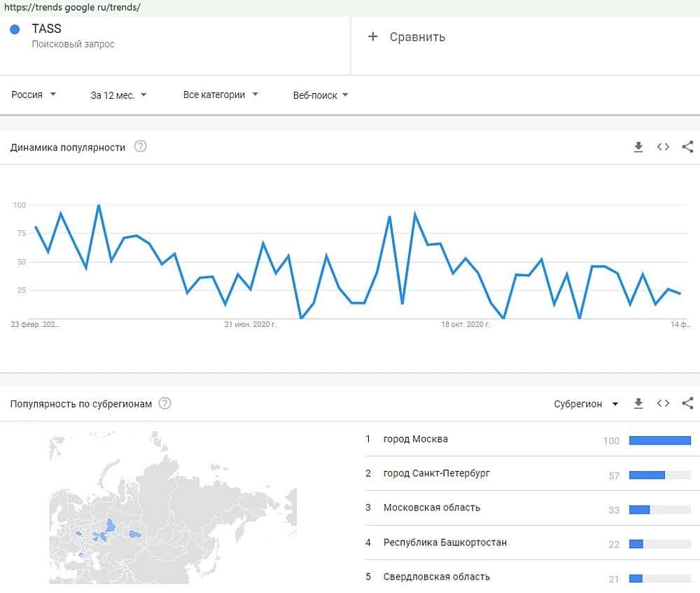Select город Санкт-Петербург in the list
The height and width of the screenshot is (593, 700).
[437, 473]
